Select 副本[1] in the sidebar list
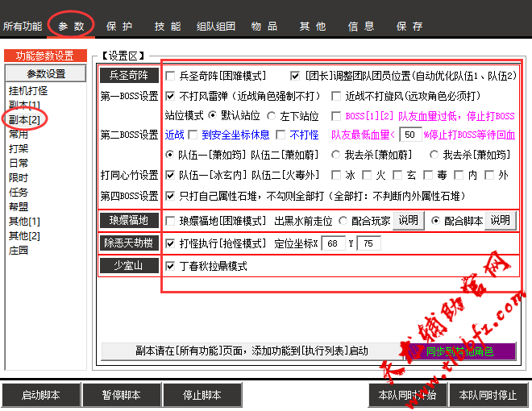 (24, 105)
